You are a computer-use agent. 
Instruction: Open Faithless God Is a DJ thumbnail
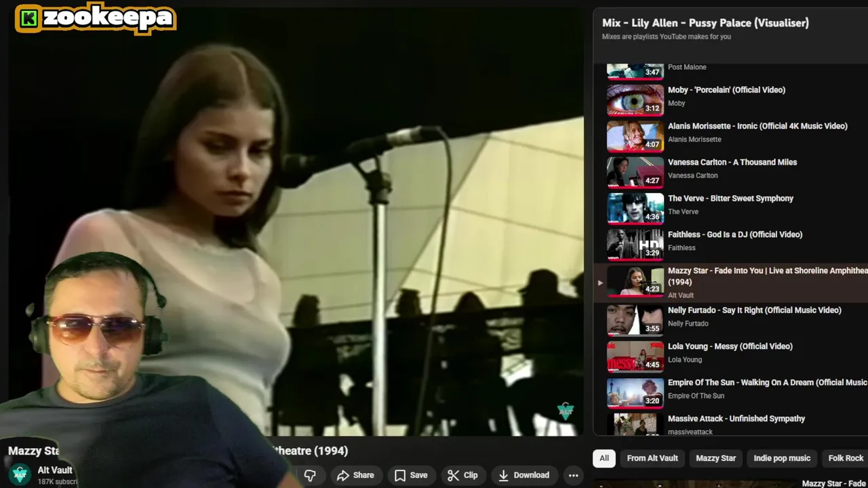click(635, 244)
